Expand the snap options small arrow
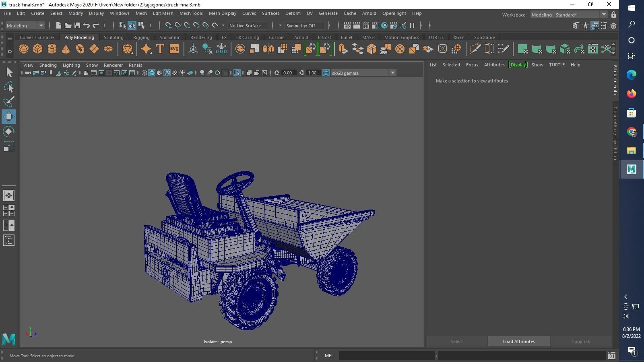 [x=223, y=25]
